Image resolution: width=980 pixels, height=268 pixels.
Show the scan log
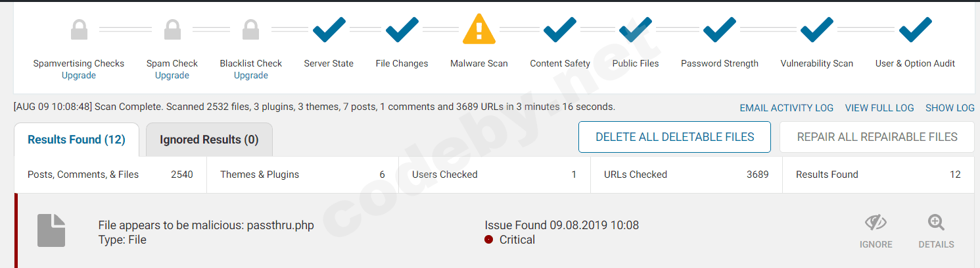950,108
